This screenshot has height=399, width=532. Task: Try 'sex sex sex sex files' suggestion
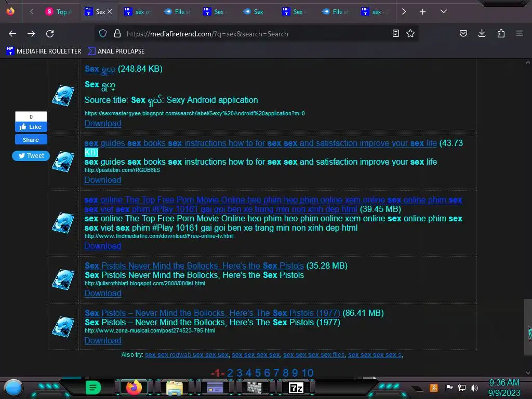point(314,355)
